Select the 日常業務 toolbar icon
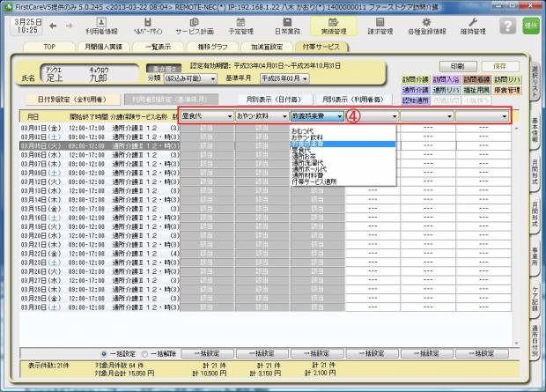 point(314,24)
